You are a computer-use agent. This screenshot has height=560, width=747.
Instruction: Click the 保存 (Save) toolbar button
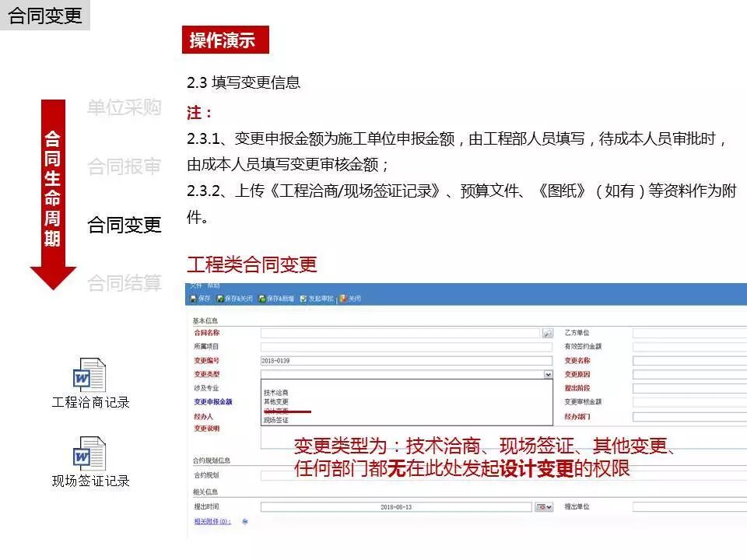coord(200,299)
